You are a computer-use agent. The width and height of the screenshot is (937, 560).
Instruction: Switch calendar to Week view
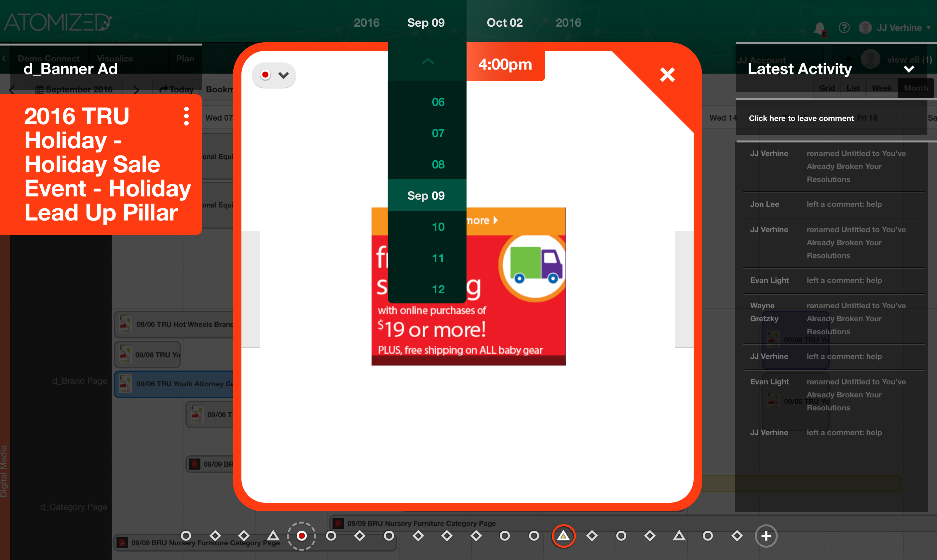click(x=882, y=88)
